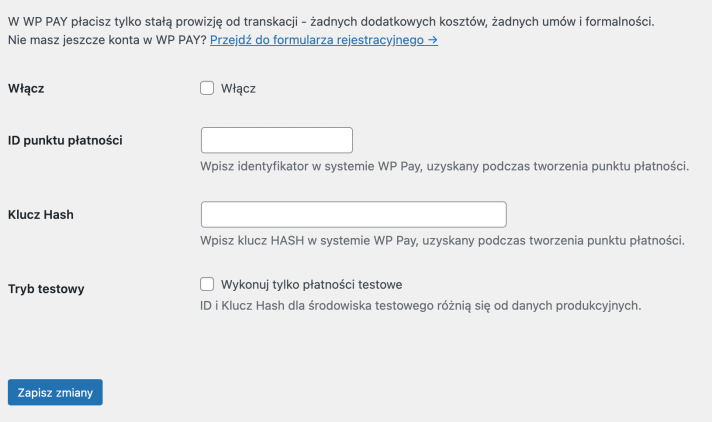Click the bold "Klucz Hash" row heading
The width and height of the screenshot is (712, 422).
coord(41,215)
